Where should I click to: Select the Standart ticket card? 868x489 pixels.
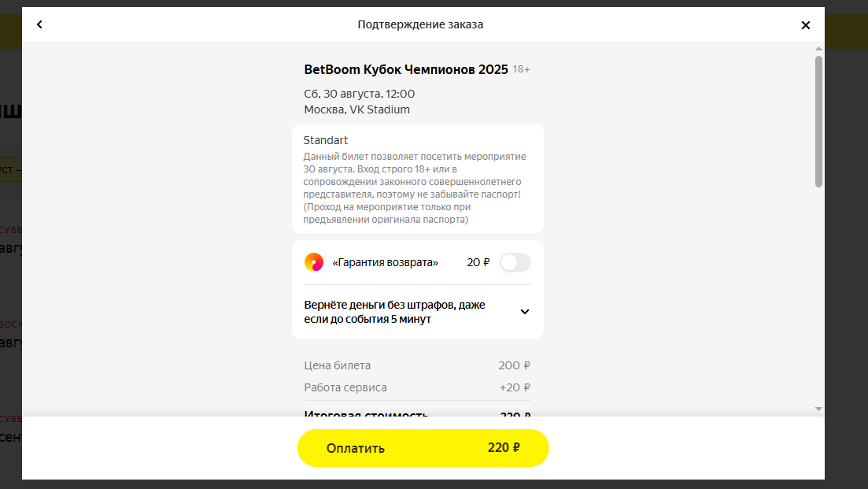tap(417, 179)
